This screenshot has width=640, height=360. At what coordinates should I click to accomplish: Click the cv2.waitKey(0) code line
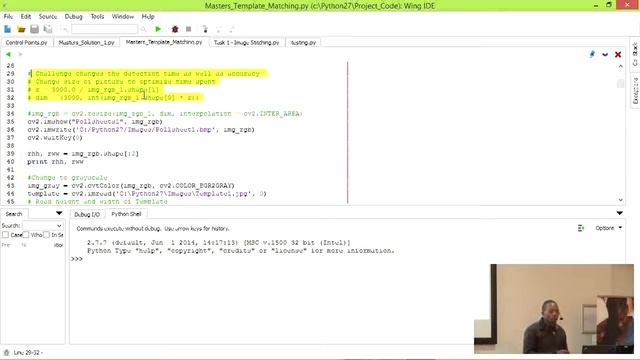(55, 138)
